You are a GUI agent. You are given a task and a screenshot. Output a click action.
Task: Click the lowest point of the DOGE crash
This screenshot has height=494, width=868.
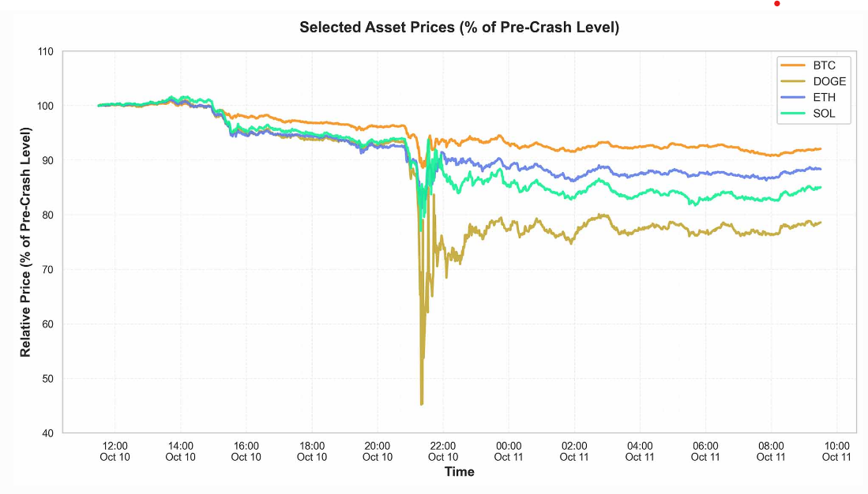tap(422, 404)
